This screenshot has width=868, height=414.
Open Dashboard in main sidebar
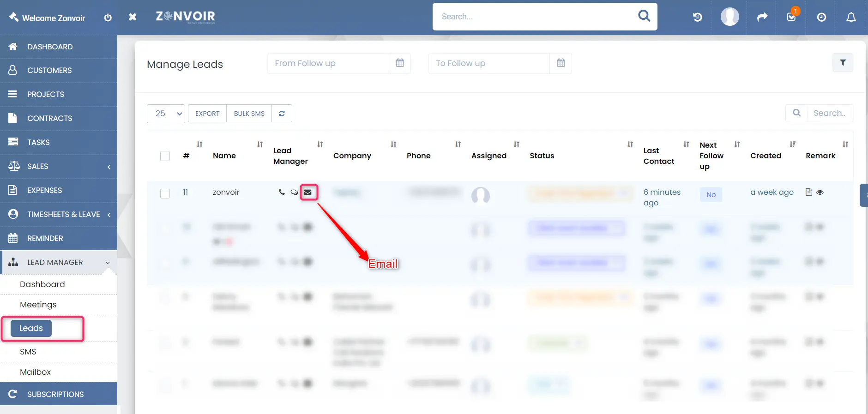pos(59,47)
